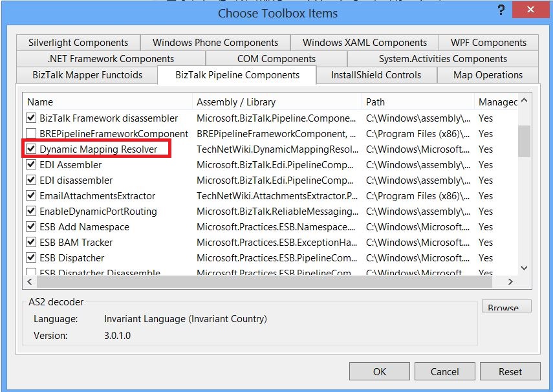Viewport: 553px width, 392px height.
Task: Select the EmailAttachmentsExtractor row name
Action: (x=97, y=196)
